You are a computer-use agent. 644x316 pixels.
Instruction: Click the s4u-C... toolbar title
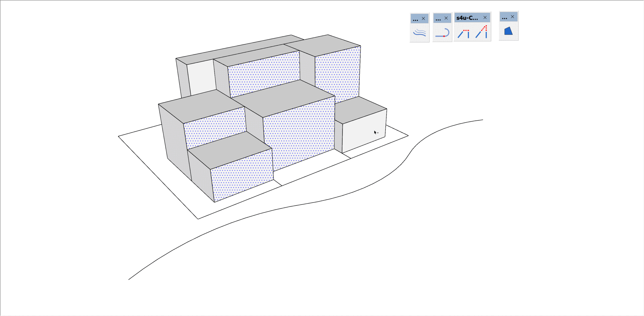[467, 18]
